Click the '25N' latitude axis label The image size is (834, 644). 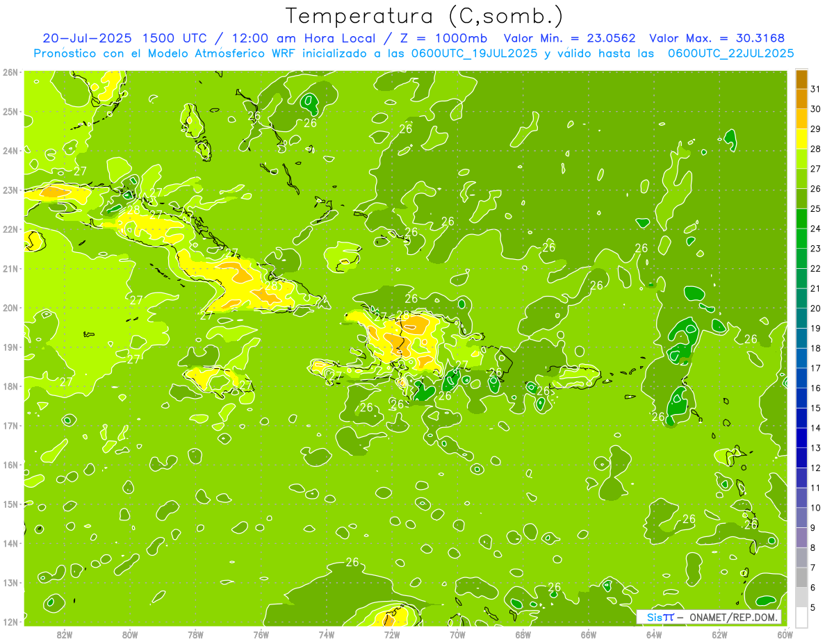click(10, 111)
